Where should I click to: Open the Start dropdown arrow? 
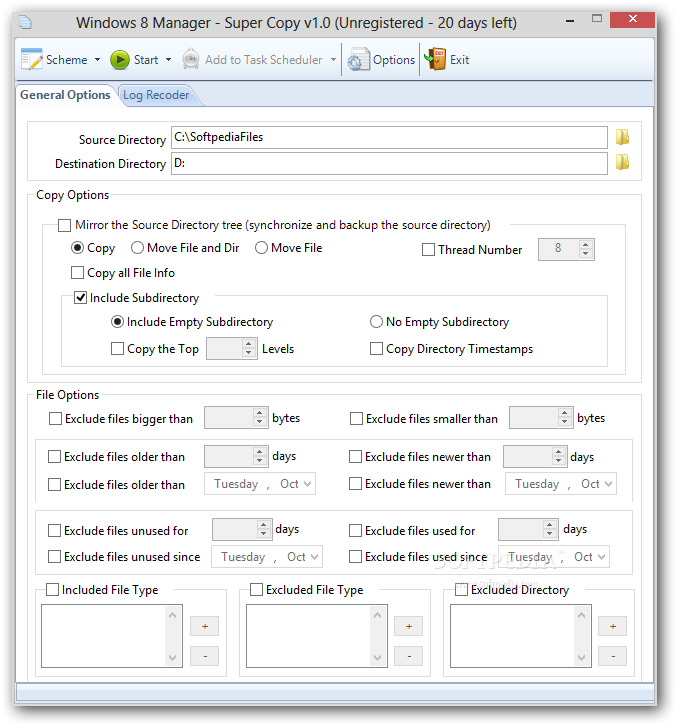169,60
